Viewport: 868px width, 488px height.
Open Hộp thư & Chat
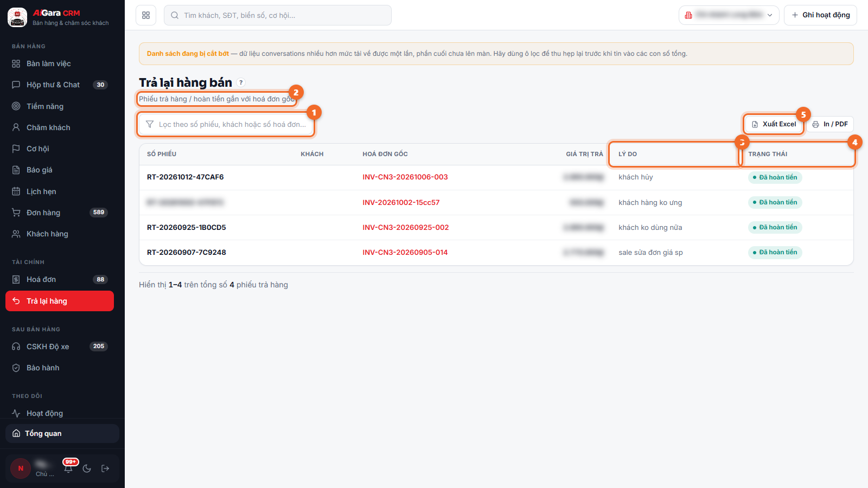(60, 85)
